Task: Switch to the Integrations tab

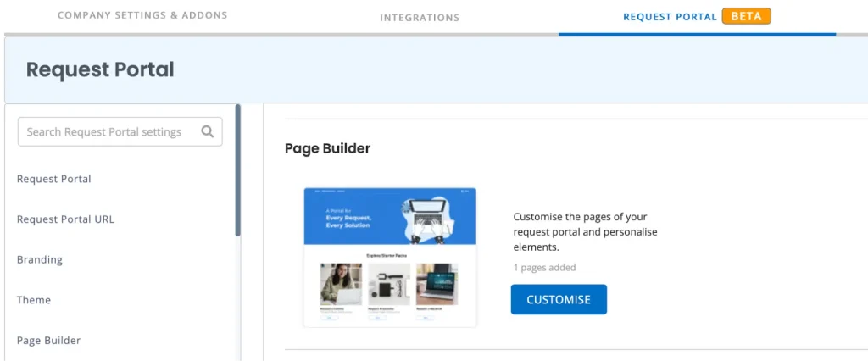Action: pos(420,18)
